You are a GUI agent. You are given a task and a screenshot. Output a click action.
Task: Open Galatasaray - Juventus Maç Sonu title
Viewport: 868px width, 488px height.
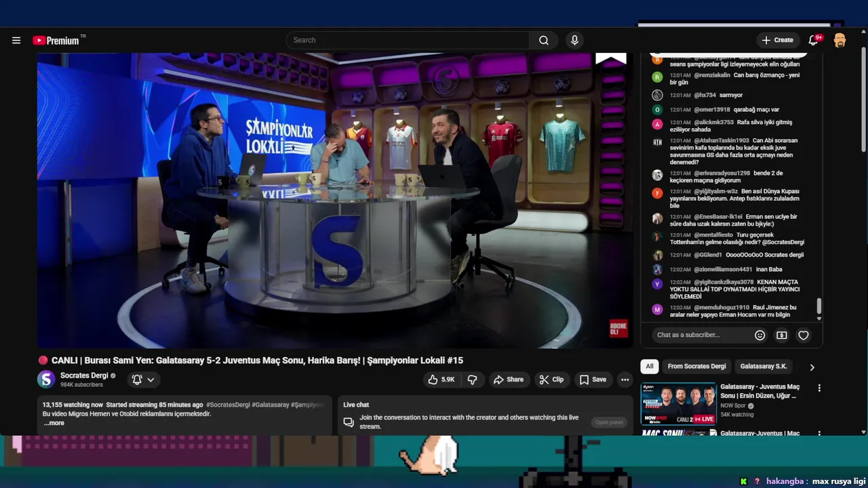pyautogui.click(x=760, y=391)
